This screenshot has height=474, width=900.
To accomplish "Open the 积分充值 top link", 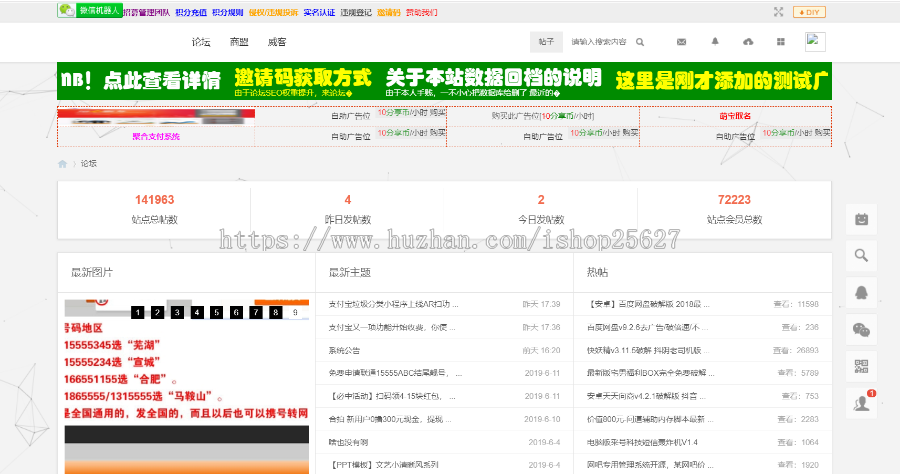I will [x=191, y=13].
